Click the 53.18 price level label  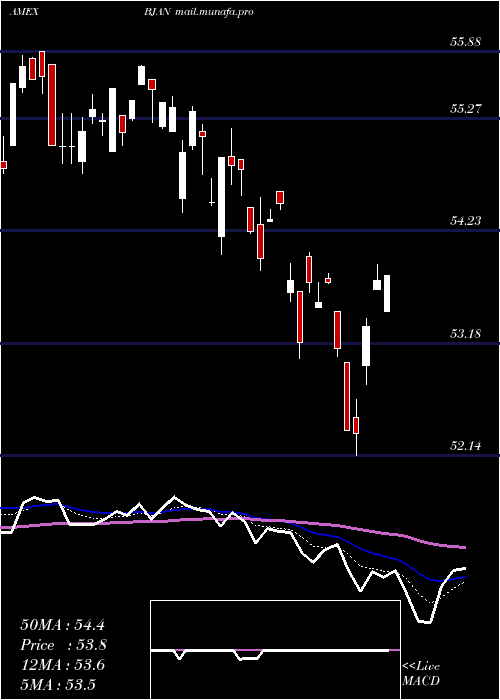click(x=466, y=333)
